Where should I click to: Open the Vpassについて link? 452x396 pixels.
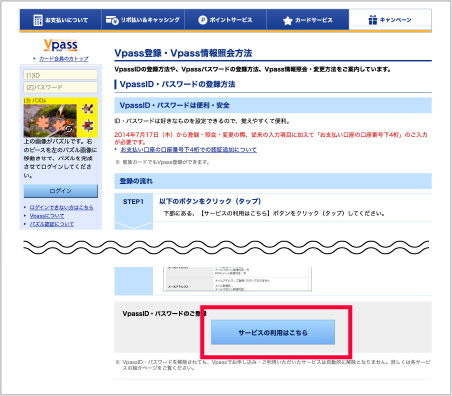pyautogui.click(x=47, y=216)
